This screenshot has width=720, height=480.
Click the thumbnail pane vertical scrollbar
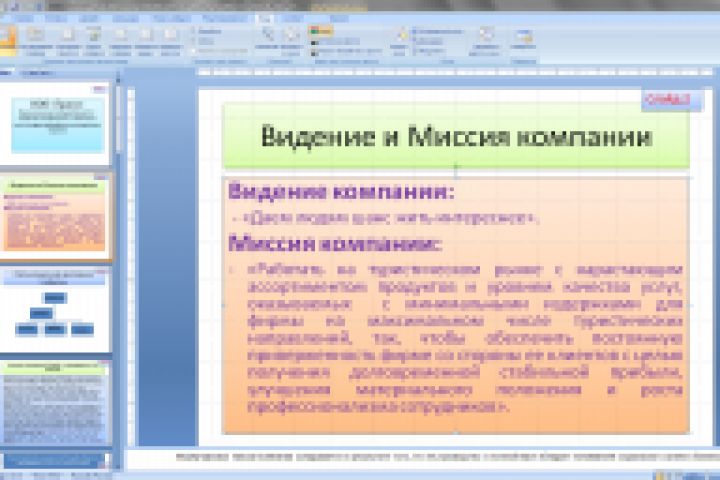pyautogui.click(x=118, y=271)
